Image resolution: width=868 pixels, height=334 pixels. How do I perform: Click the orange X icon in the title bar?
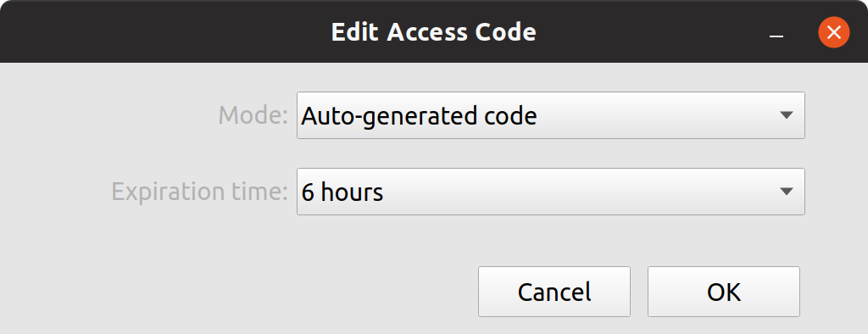tap(834, 32)
